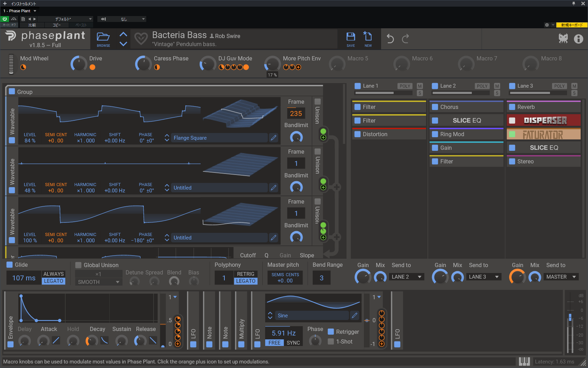
Task: Enable the Disperser effect toggle
Action: point(512,120)
